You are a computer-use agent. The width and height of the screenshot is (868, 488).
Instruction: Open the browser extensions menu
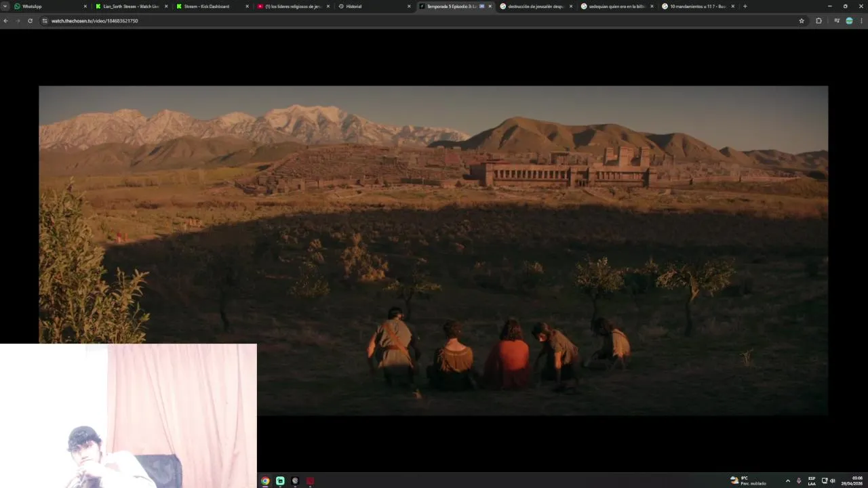point(818,21)
